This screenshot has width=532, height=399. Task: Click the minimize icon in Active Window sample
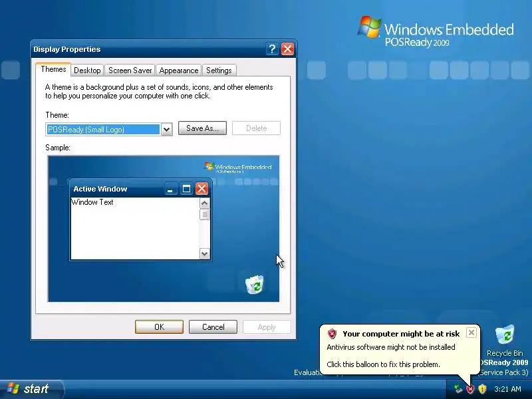pyautogui.click(x=170, y=189)
